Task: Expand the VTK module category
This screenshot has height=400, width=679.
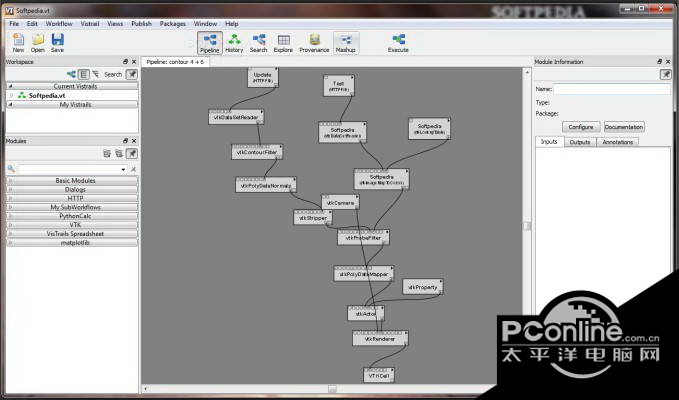Action: tap(72, 225)
